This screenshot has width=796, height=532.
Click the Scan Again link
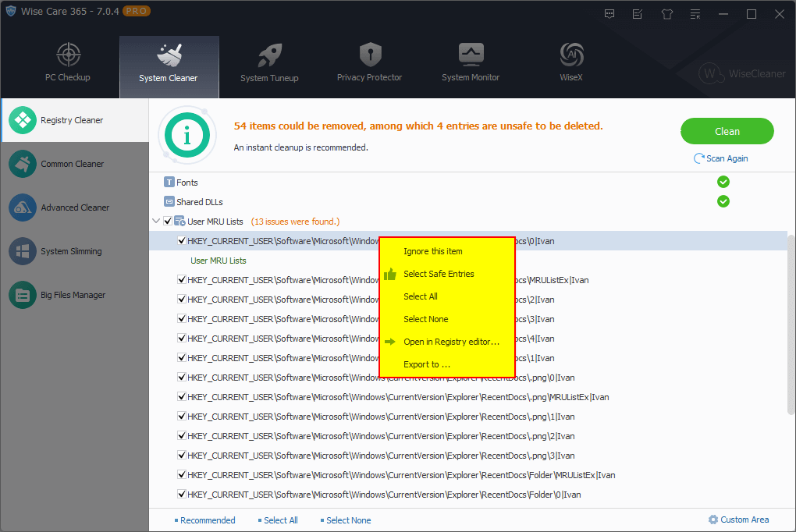727,158
